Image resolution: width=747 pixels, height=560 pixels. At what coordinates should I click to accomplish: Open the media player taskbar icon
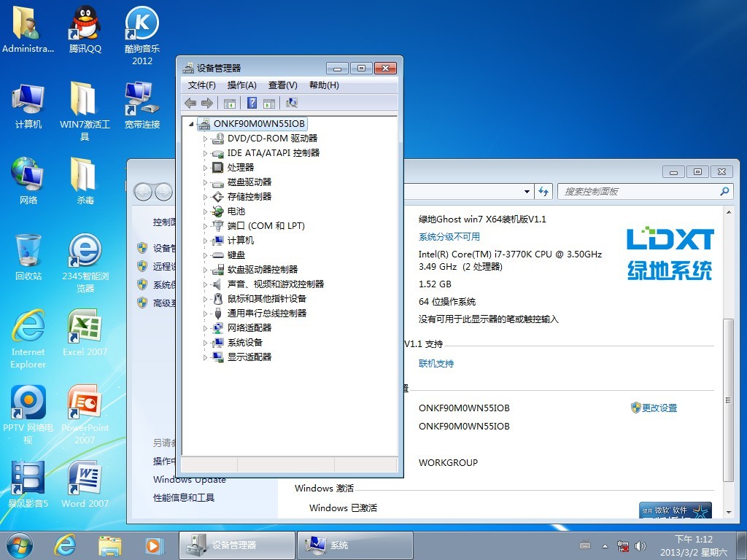click(154, 545)
